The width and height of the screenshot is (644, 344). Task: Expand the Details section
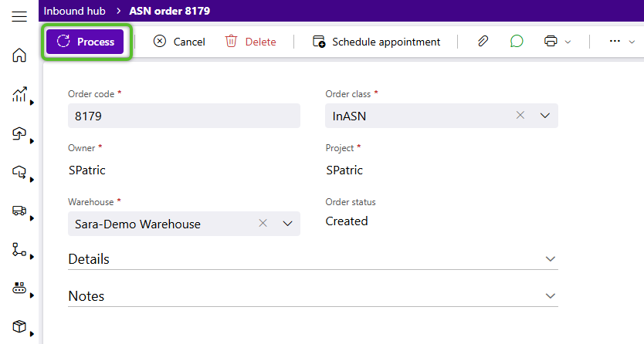coord(313,259)
